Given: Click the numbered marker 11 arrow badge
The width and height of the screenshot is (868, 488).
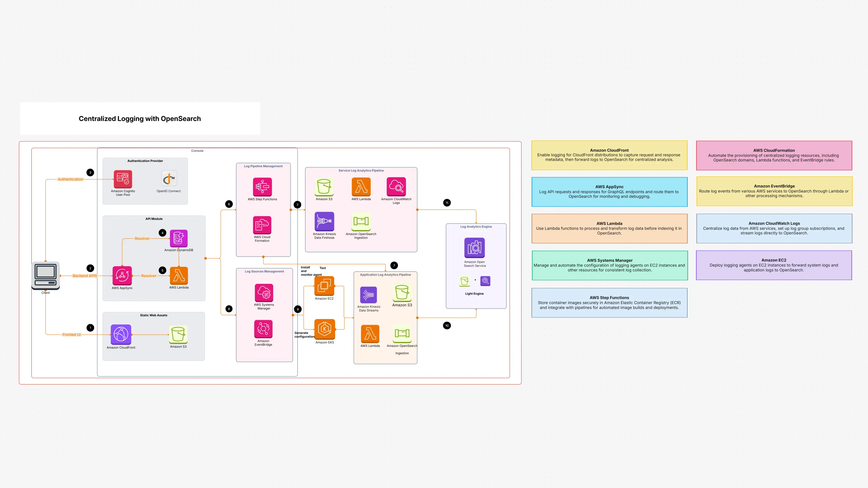Looking at the screenshot, I should (x=447, y=203).
